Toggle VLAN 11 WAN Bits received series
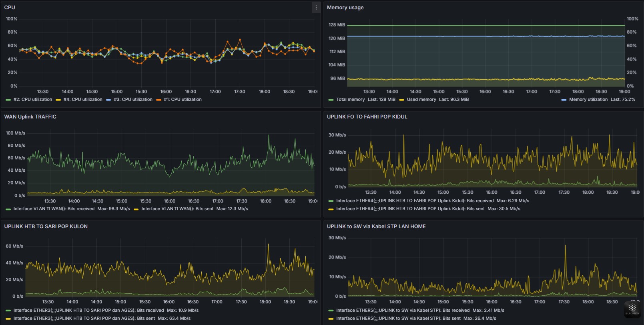644x325 pixels. point(54,209)
